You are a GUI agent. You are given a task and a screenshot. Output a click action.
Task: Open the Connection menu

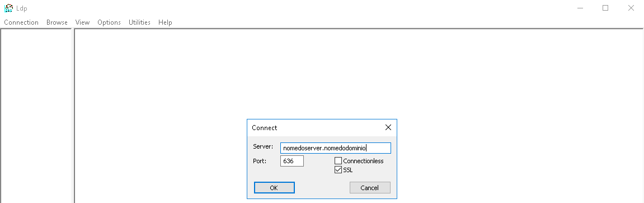pyautogui.click(x=21, y=22)
